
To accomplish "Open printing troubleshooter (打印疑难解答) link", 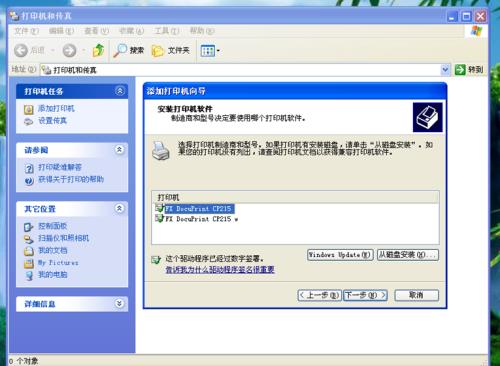I will [x=60, y=167].
